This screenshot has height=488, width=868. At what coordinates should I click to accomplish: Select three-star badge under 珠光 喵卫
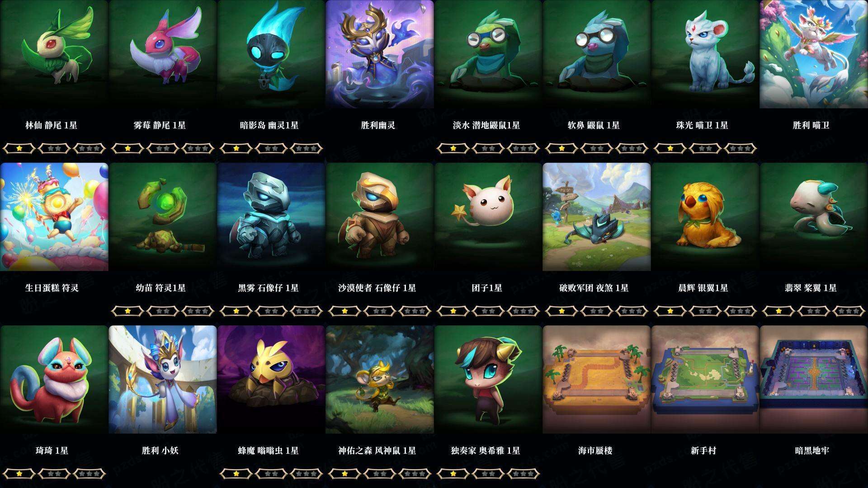tap(741, 148)
